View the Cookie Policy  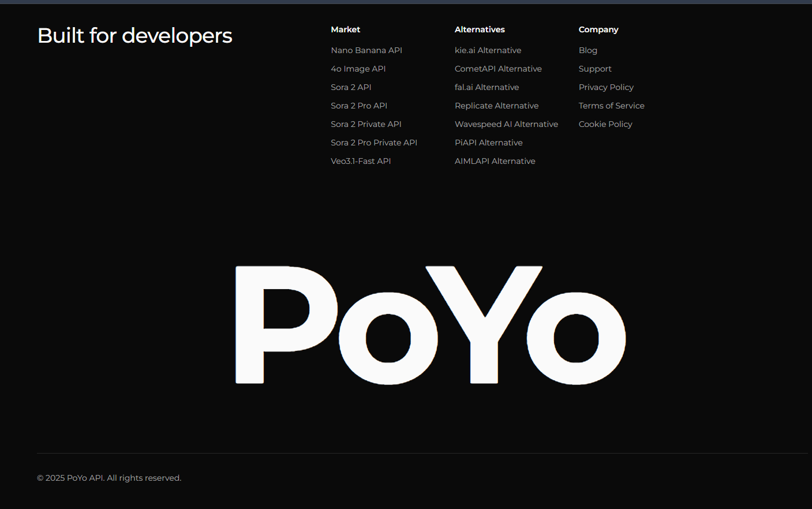point(605,124)
